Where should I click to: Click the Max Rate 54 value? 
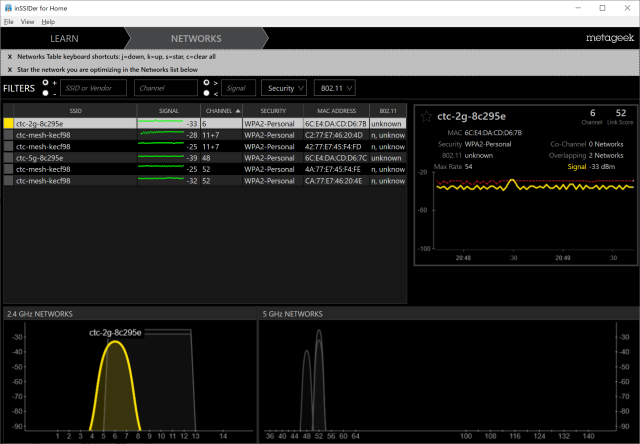click(468, 166)
